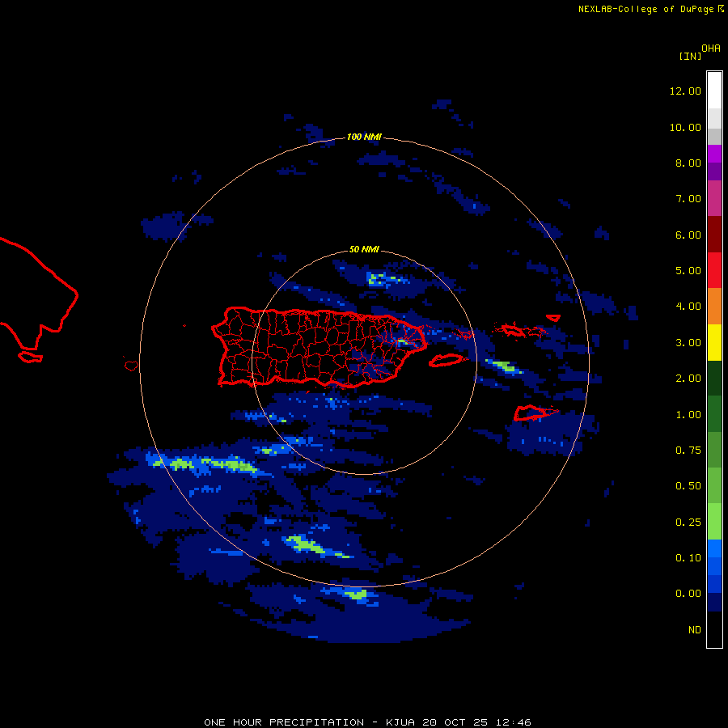Pick the orange color band in the legend
The width and height of the screenshot is (728, 728).
714,307
